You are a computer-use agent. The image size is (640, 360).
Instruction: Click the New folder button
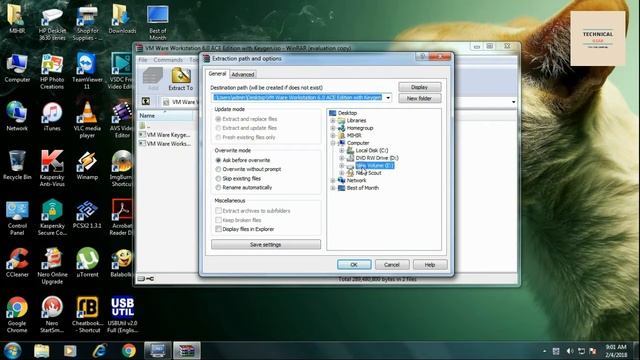[x=420, y=98]
